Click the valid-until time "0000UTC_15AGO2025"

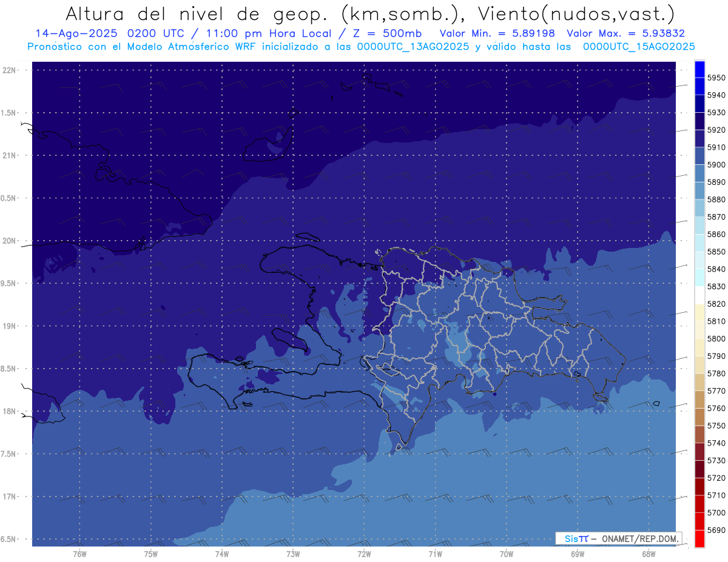point(639,47)
